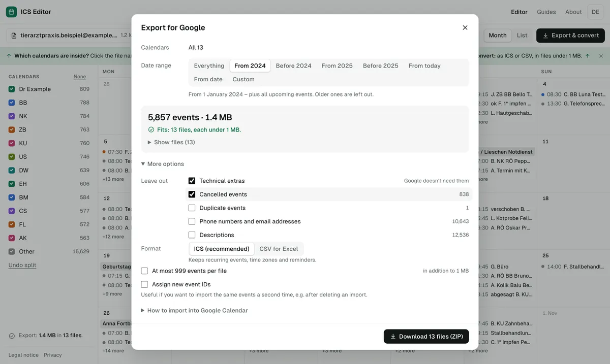
Task: Switch to Month view
Action: tap(498, 36)
